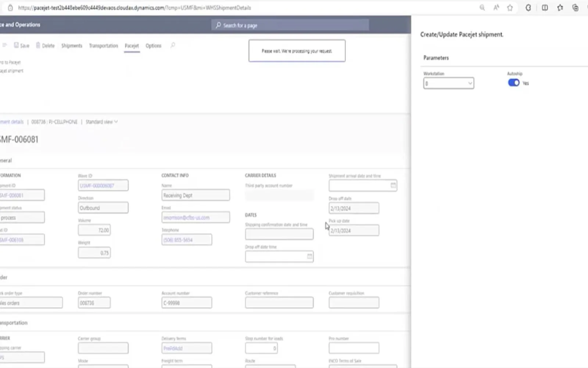Click the Search for a page box
Viewport: 588px width, 368px height.
(290, 25)
